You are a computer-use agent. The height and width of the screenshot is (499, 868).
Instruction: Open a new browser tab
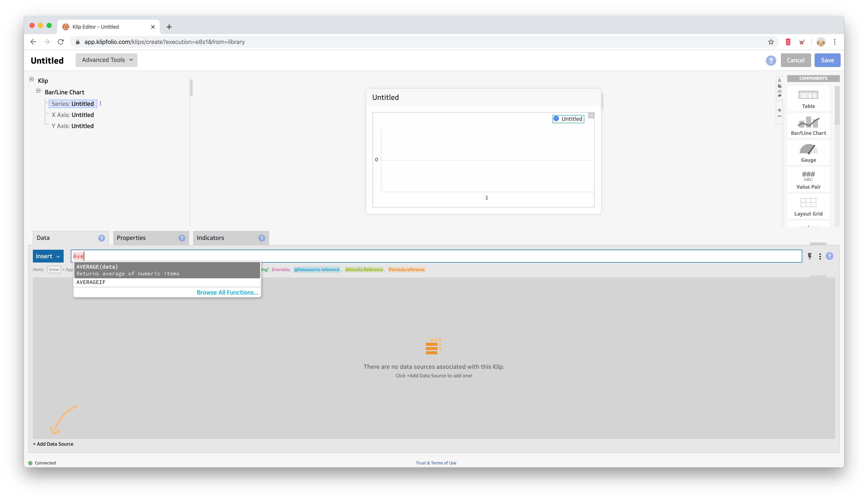click(x=169, y=27)
